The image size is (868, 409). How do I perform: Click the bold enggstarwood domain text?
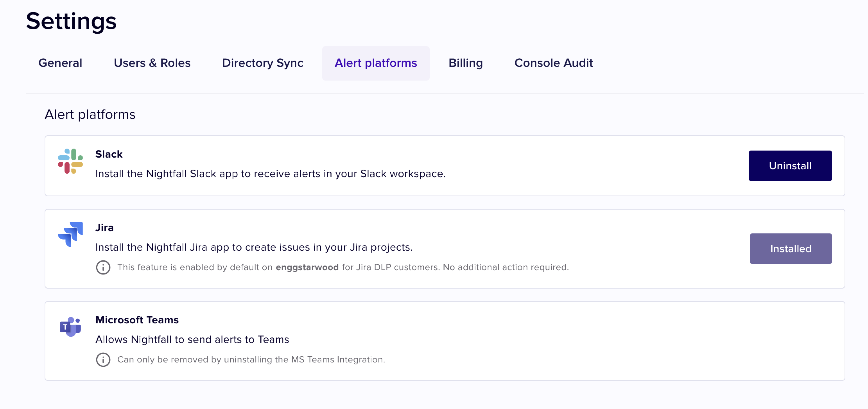(x=307, y=267)
